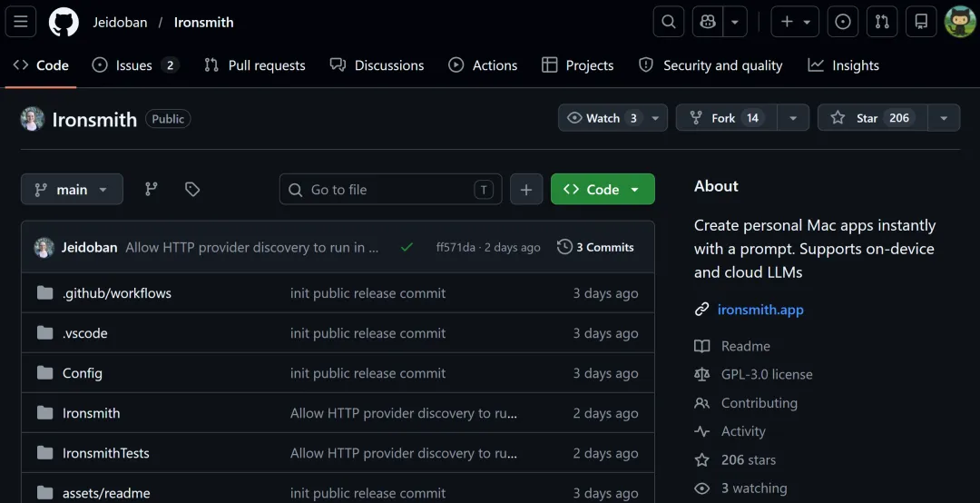Open user avatar profile menu
Screen dimensions: 980x503
coord(959,22)
